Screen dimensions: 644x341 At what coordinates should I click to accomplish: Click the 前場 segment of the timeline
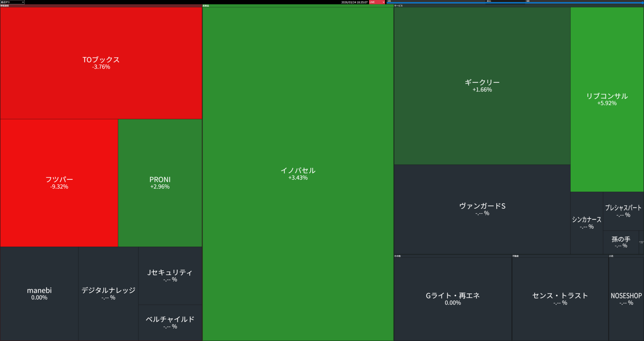click(436, 1)
